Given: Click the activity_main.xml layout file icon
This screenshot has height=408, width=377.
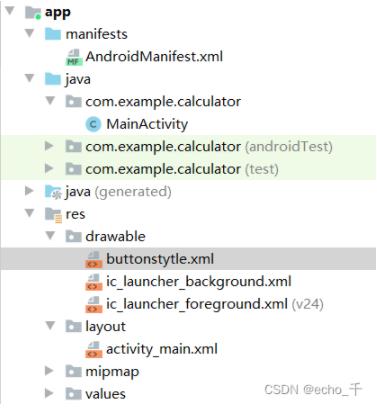Looking at the screenshot, I should (94, 350).
